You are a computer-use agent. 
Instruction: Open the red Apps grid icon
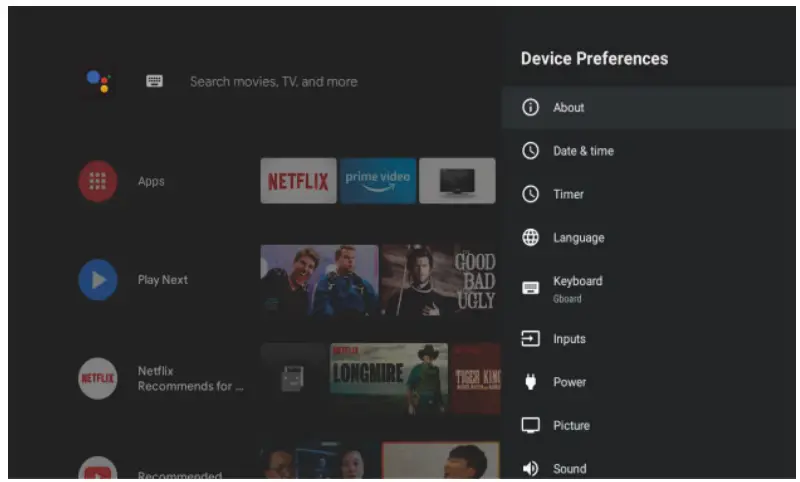tap(97, 181)
